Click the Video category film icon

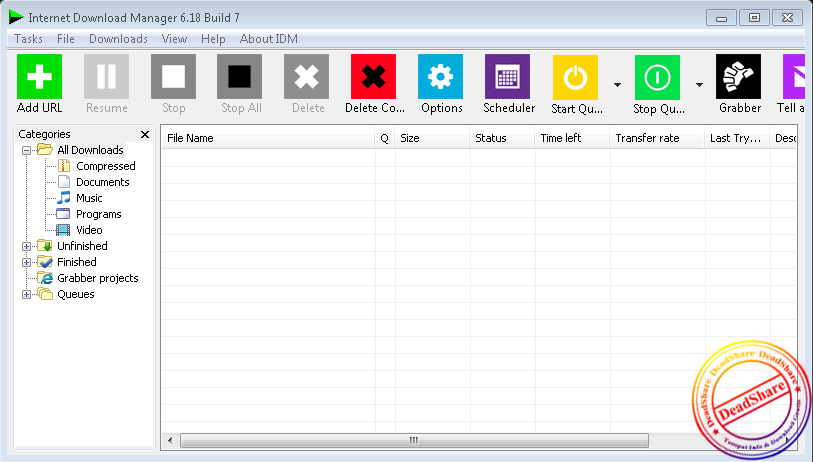[x=63, y=230]
